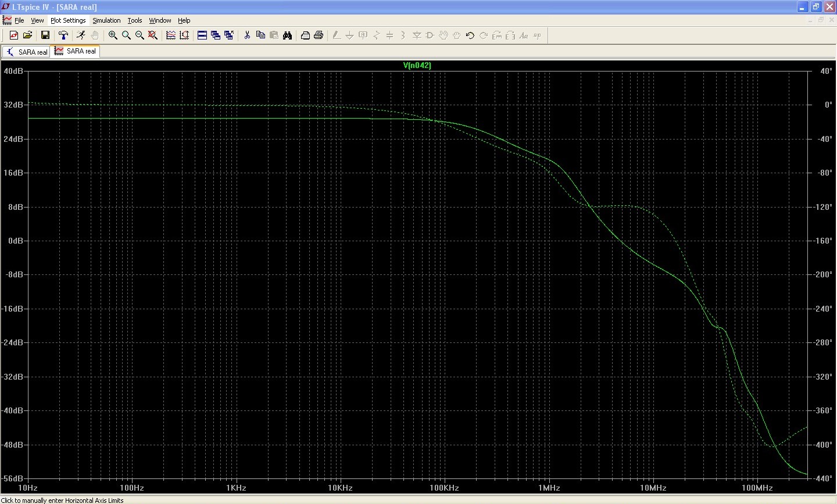Open a file with the folder icon

point(27,35)
